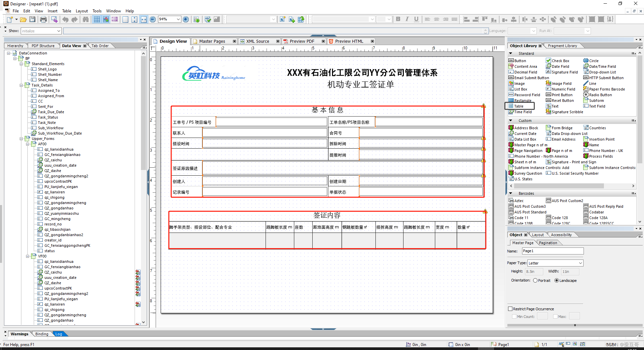Switch to the Preview PDF tab
The height and width of the screenshot is (350, 644).
302,41
